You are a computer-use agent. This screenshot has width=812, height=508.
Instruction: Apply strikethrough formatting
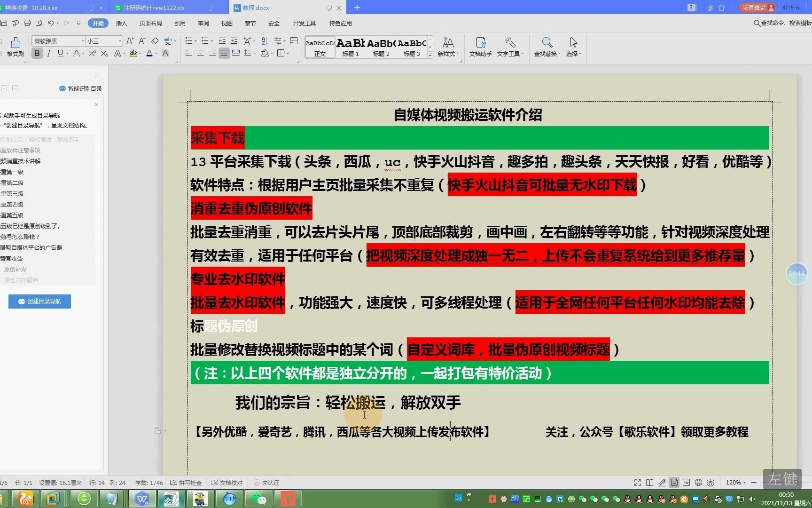pyautogui.click(x=77, y=54)
